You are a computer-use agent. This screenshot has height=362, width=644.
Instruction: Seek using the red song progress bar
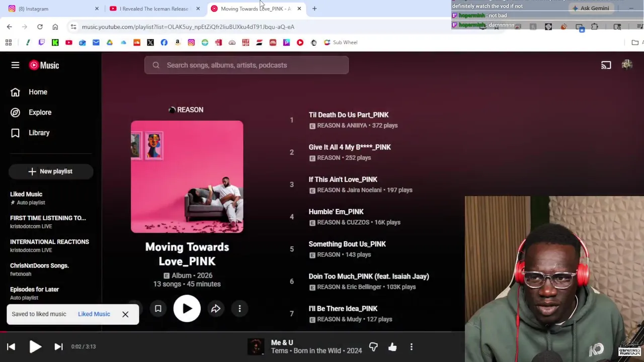coord(232,331)
